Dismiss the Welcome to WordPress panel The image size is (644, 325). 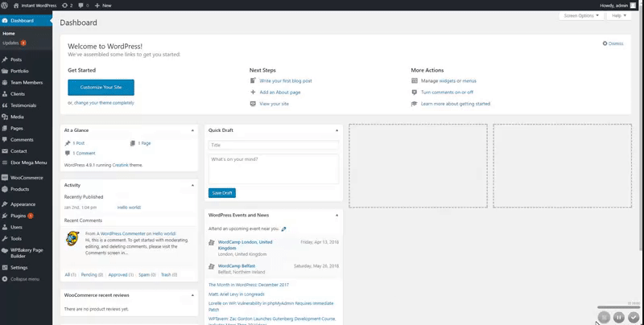(613, 43)
